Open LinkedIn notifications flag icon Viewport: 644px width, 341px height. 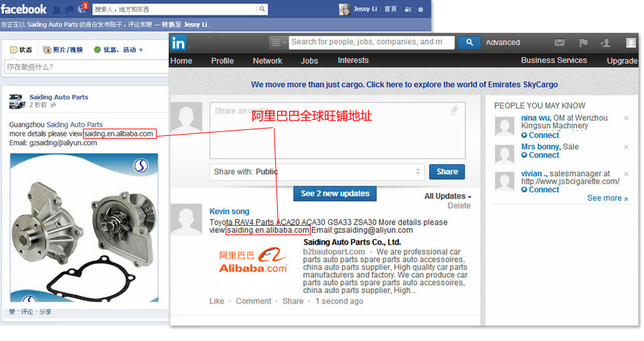pyautogui.click(x=583, y=43)
